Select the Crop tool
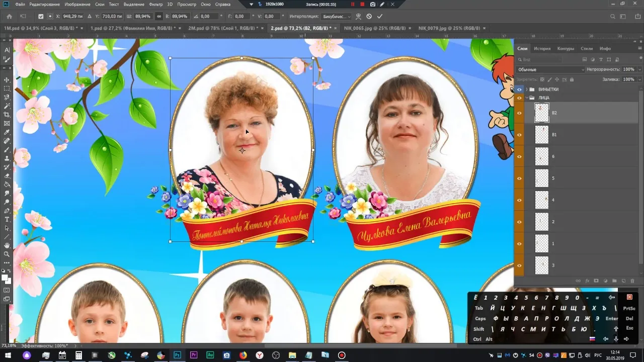 (x=7, y=115)
